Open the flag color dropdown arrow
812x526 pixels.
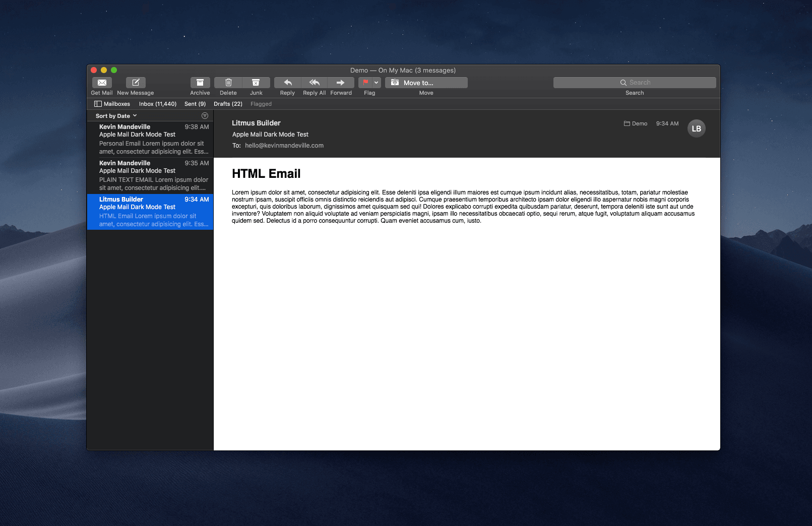click(376, 82)
